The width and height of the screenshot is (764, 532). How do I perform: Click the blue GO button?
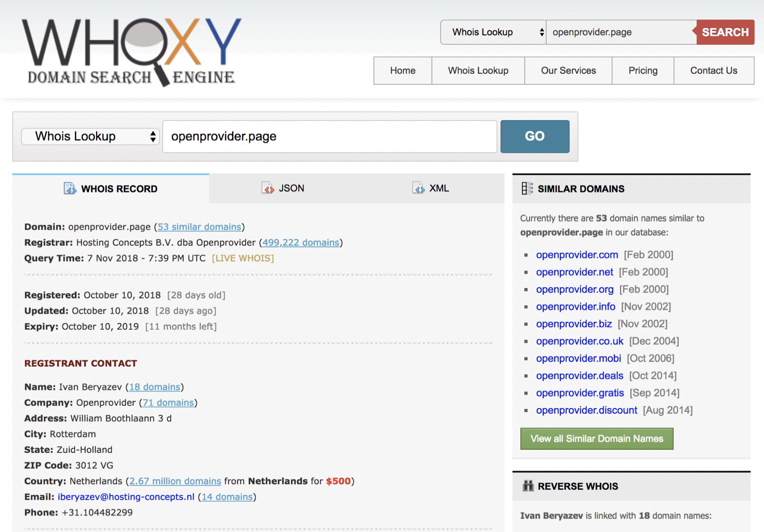[x=535, y=136]
